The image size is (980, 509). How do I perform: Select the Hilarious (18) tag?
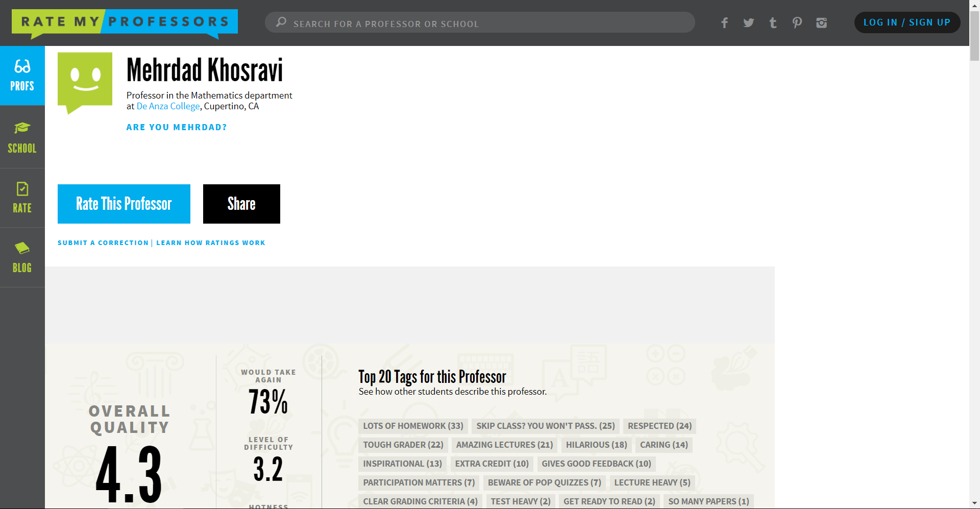(596, 445)
